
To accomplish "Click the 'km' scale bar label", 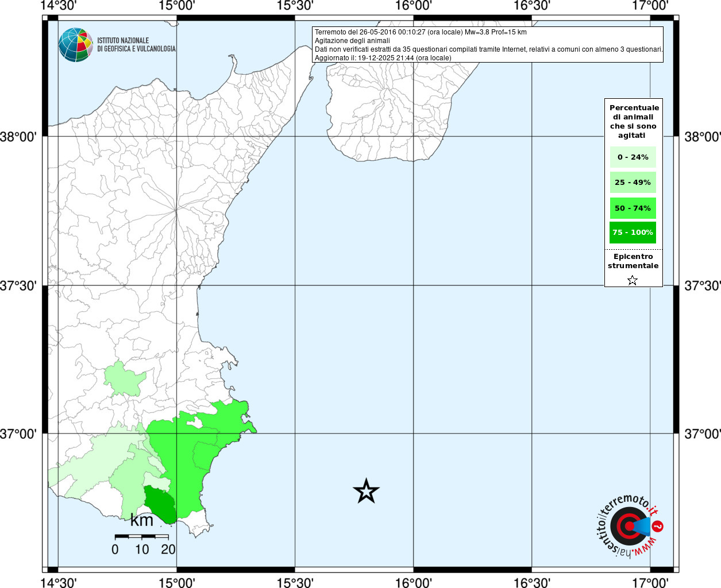I will 142,521.
